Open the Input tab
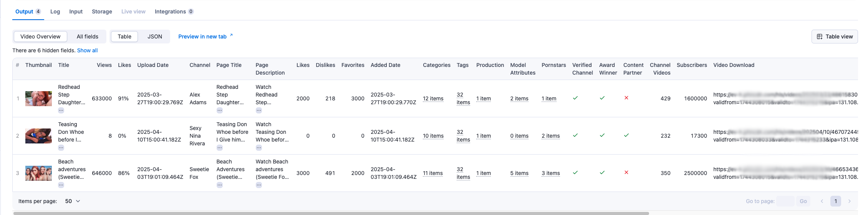868x215 pixels. pos(76,12)
